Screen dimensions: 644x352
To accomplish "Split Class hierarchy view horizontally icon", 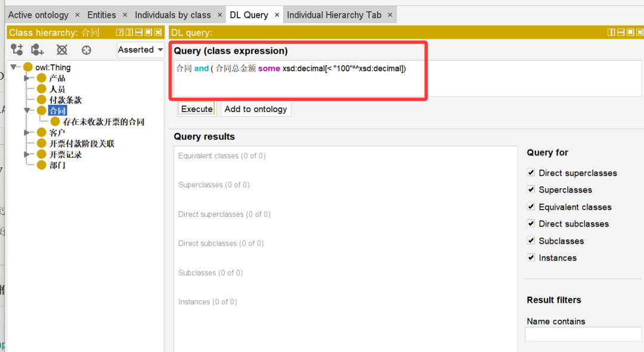I will [x=139, y=32].
